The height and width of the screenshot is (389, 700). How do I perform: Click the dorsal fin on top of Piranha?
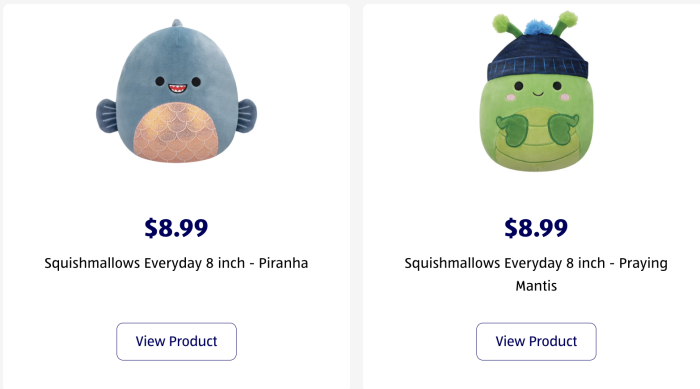coord(177,24)
